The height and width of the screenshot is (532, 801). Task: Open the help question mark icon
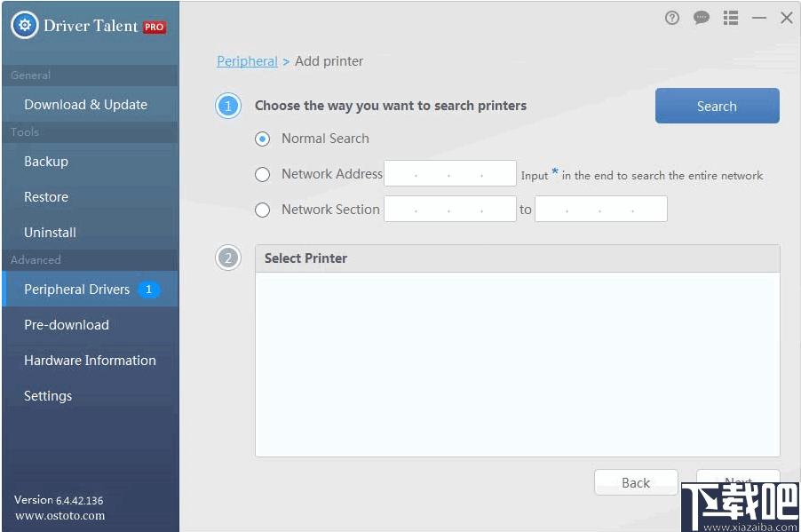click(671, 18)
